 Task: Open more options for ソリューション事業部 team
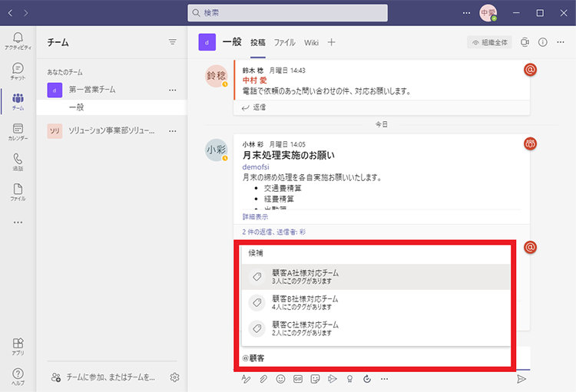[x=172, y=131]
